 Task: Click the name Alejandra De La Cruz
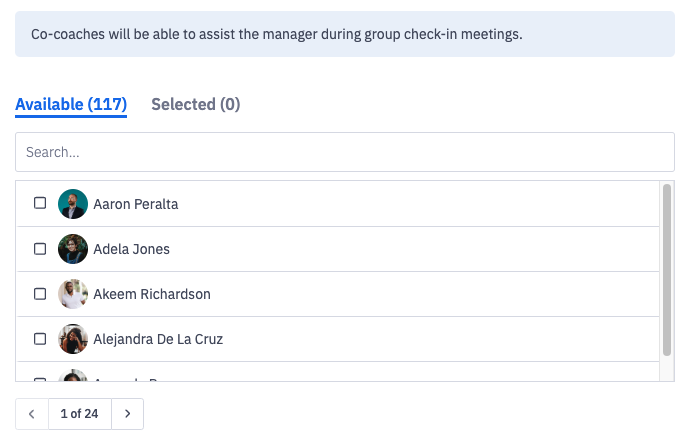tap(158, 339)
